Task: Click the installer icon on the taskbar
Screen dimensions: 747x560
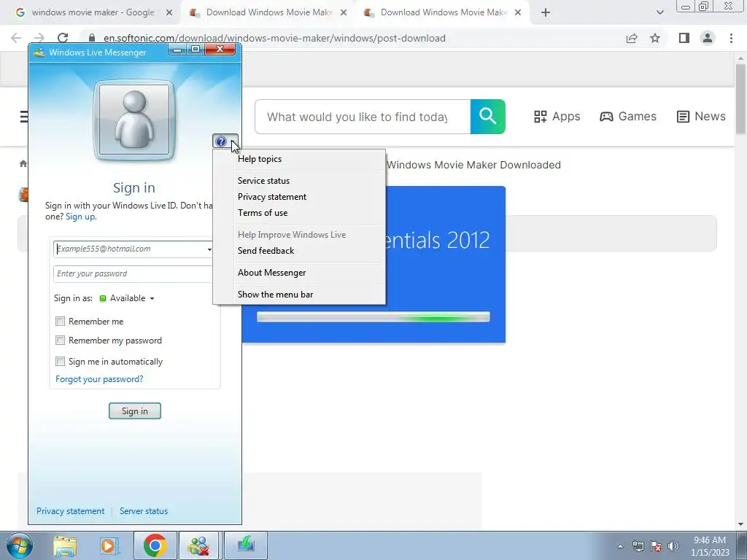Action: pyautogui.click(x=246, y=545)
